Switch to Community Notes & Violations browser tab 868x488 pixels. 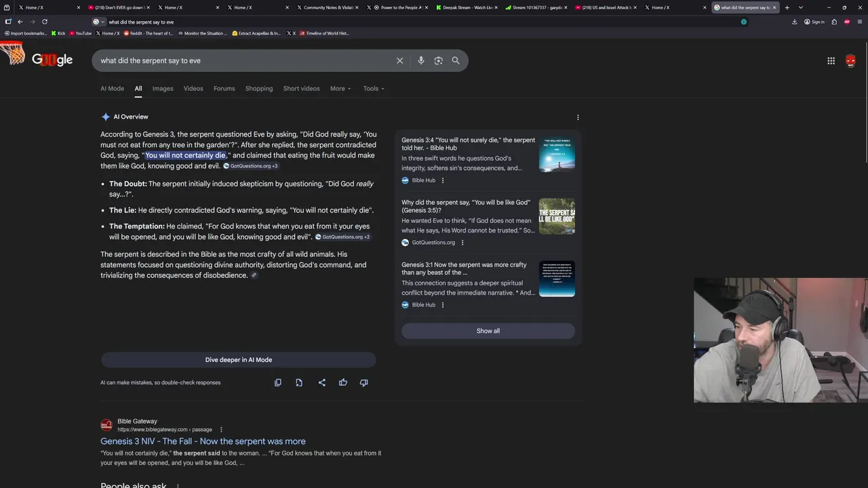(x=328, y=7)
